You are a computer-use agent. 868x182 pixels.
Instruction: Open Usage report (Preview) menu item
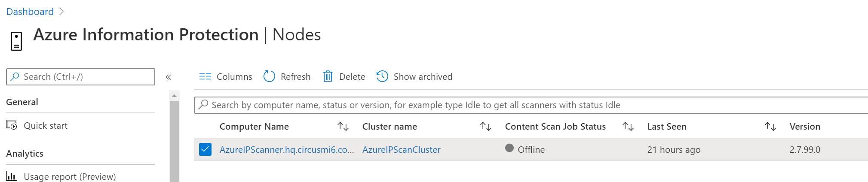[x=70, y=176]
